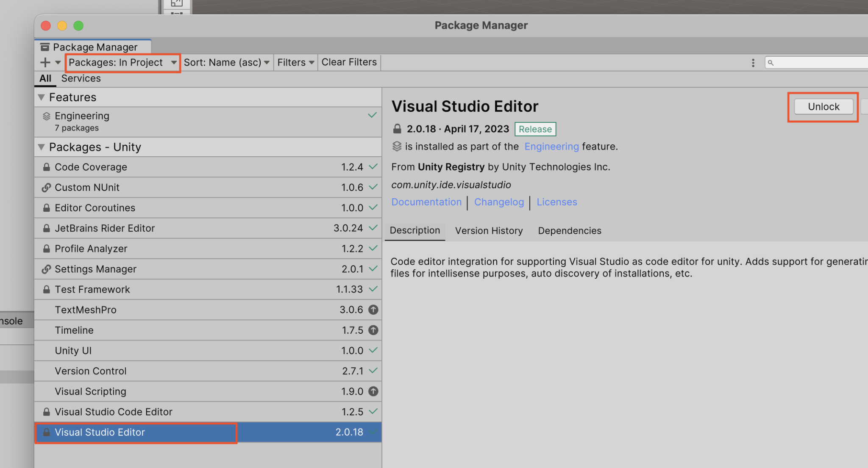868x468 pixels.
Task: Click the three-dot options menu icon
Action: pos(753,63)
